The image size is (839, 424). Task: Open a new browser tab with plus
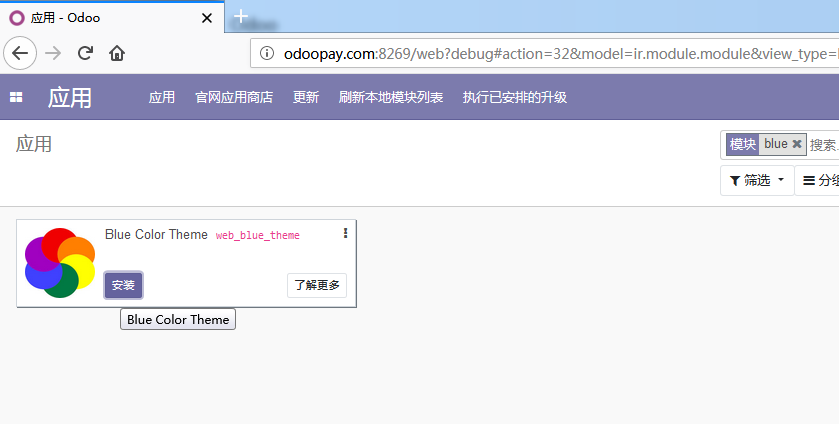(241, 16)
